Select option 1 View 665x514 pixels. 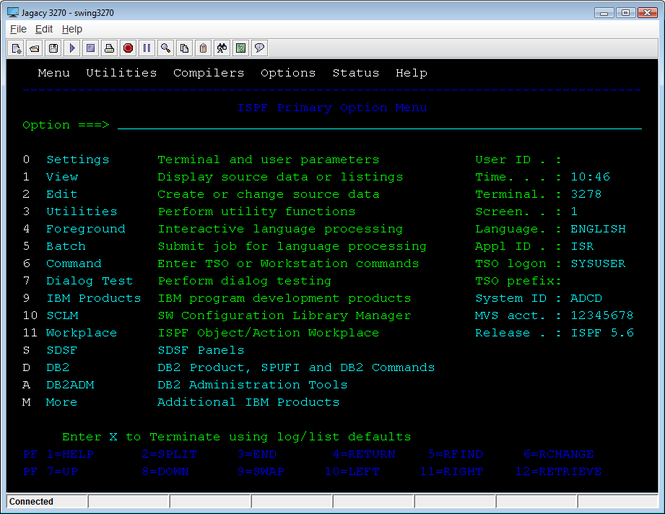click(x=62, y=177)
